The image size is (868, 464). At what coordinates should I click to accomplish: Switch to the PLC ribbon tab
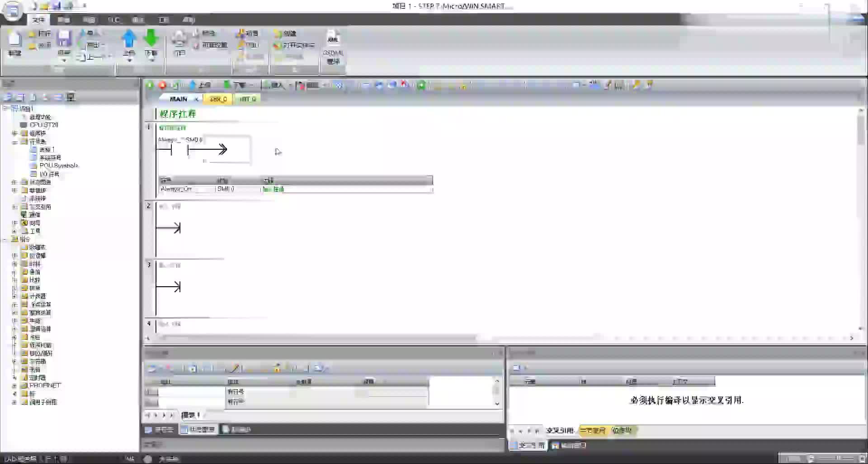click(x=114, y=20)
